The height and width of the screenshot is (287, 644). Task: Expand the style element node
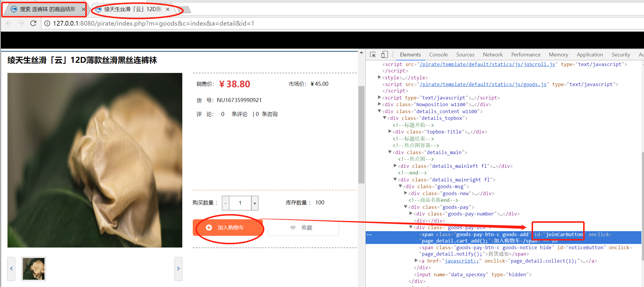(379, 77)
